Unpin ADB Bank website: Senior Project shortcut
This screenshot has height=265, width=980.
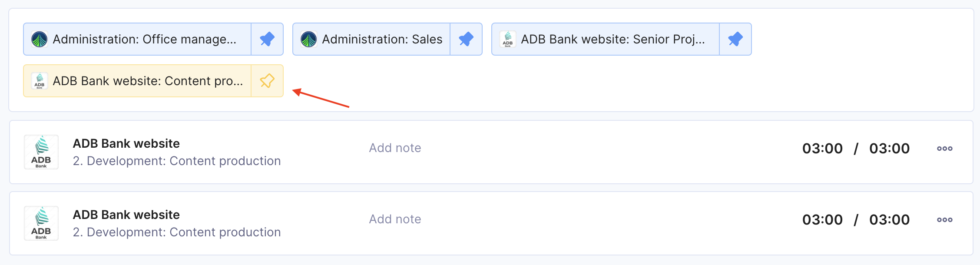(735, 39)
